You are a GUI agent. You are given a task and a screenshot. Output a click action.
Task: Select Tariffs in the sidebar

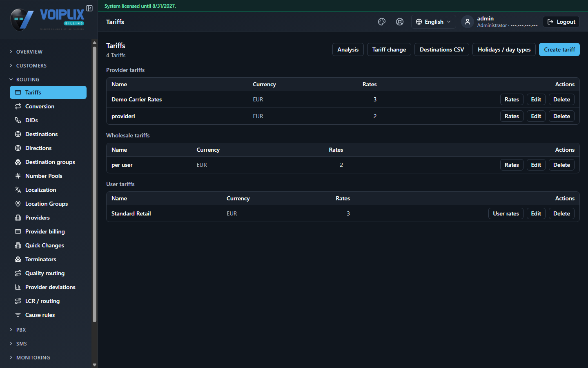tap(48, 92)
